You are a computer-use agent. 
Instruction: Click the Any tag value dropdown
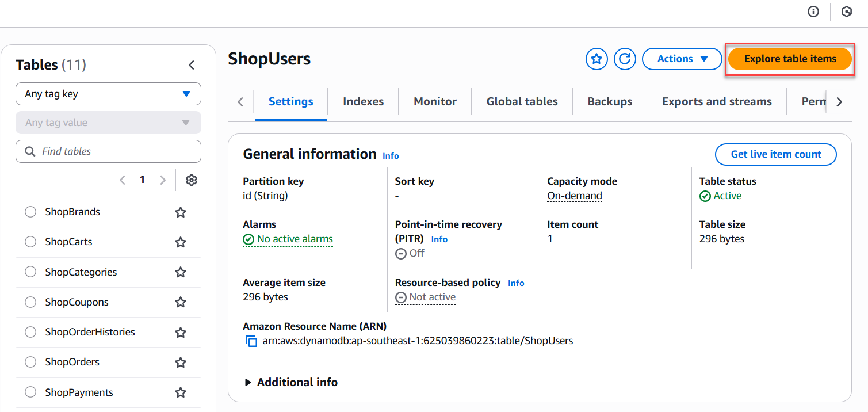(108, 123)
